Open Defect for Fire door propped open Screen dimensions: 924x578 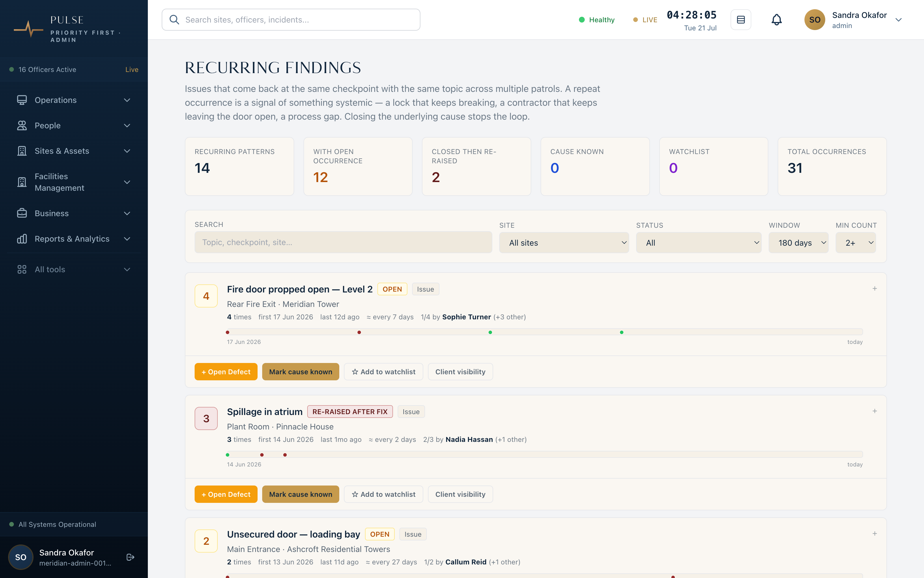click(x=226, y=372)
